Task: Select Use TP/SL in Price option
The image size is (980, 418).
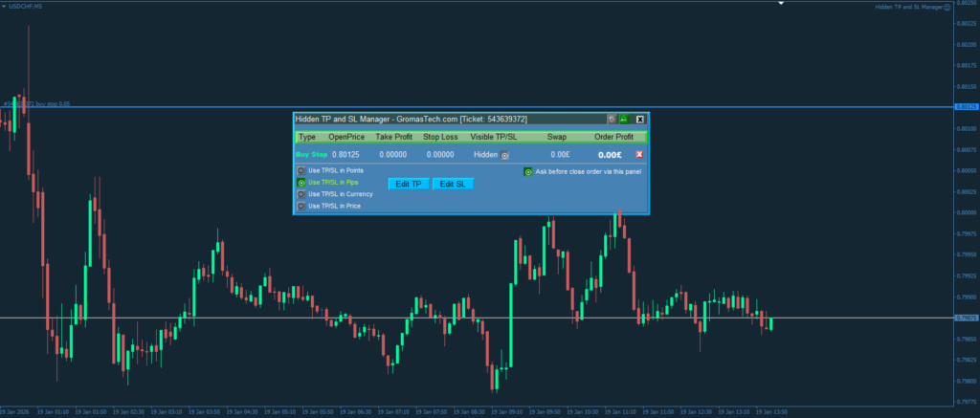Action: pyautogui.click(x=301, y=206)
